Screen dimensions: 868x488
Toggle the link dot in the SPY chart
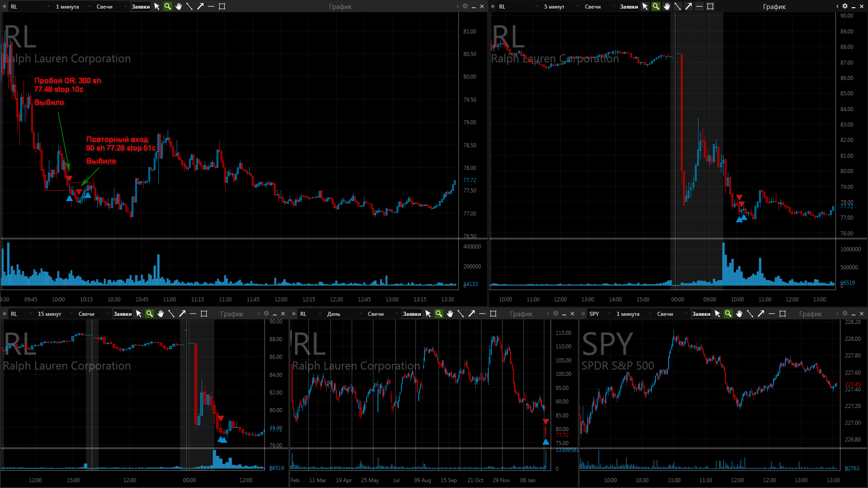[x=583, y=314]
